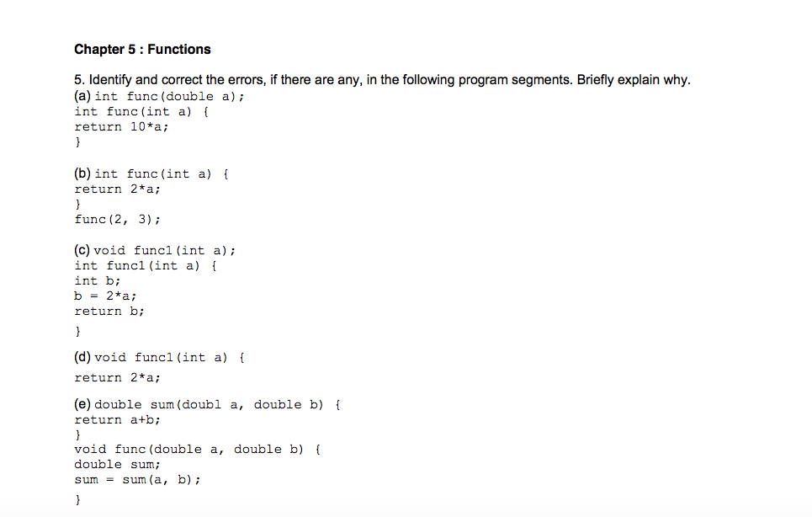This screenshot has width=812, height=517.
Task: Click the "return b;" statement
Action: (109, 311)
